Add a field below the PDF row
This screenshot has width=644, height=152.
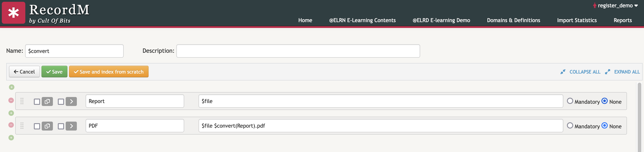(11, 137)
